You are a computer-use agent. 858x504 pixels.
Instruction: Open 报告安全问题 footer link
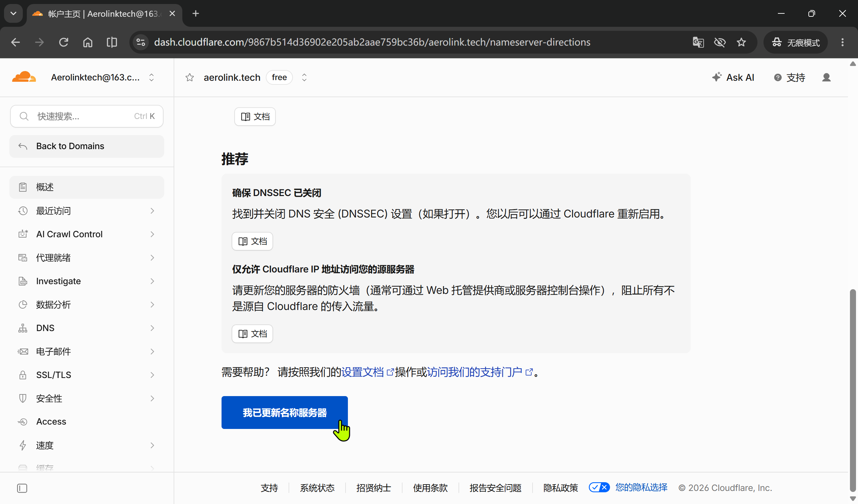[495, 488]
